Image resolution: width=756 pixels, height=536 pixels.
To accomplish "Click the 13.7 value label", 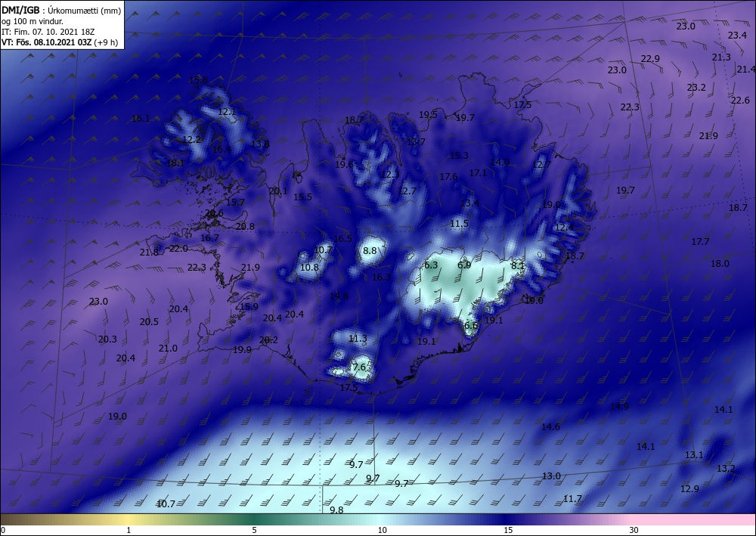I will [x=416, y=141].
